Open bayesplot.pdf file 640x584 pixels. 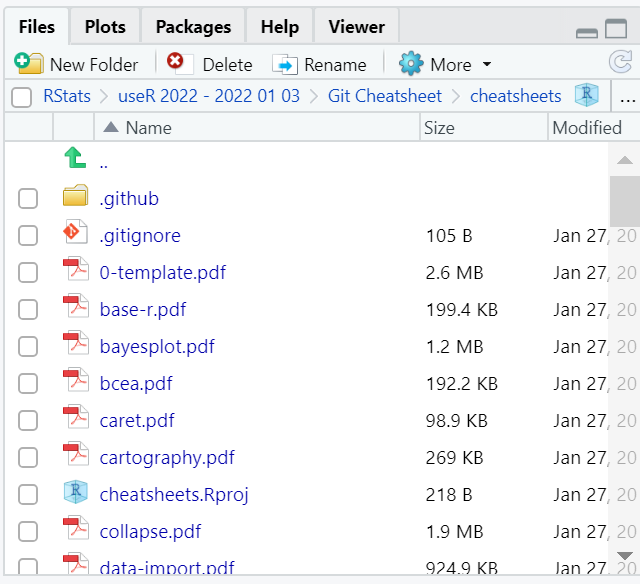coord(157,347)
